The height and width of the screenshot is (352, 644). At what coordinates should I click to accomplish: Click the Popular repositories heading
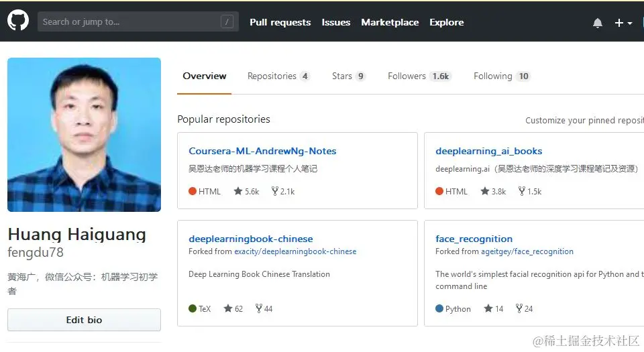223,119
